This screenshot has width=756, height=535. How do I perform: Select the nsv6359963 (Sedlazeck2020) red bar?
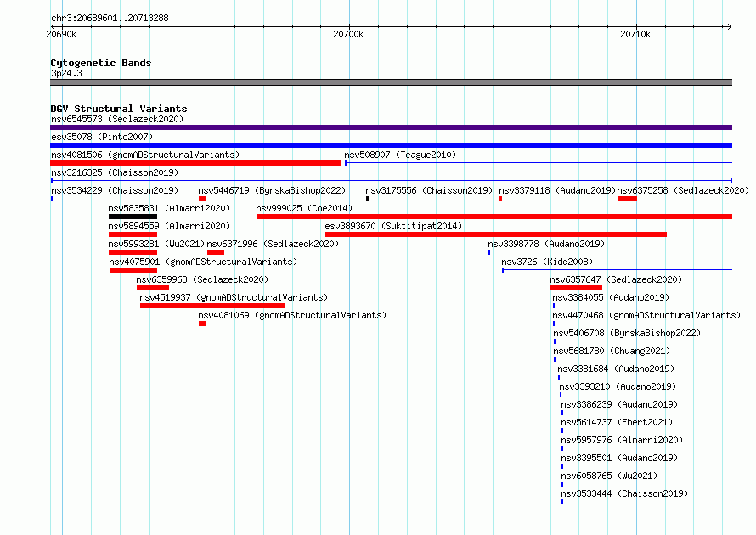click(153, 288)
